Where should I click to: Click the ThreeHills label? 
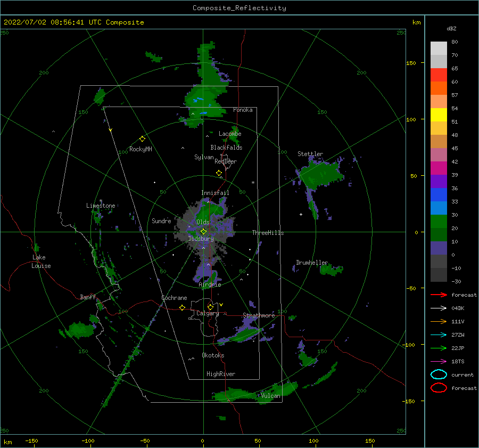point(268,233)
